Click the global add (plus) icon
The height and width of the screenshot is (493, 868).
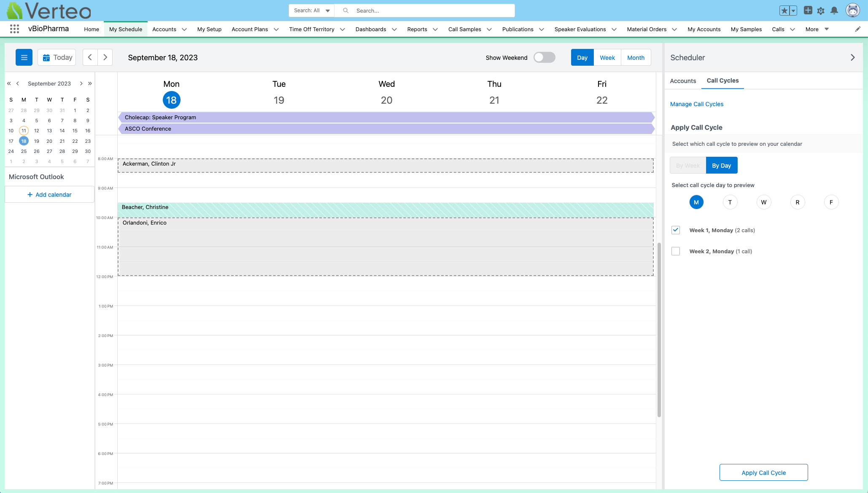tap(808, 10)
